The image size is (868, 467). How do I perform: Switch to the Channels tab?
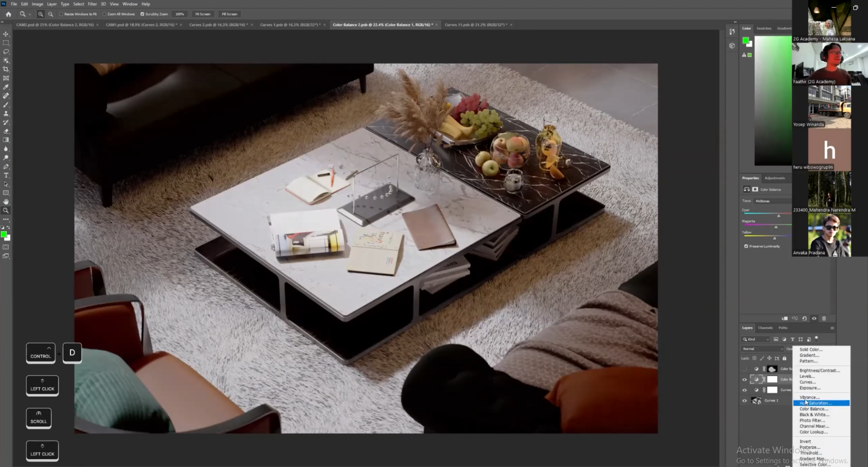point(765,328)
